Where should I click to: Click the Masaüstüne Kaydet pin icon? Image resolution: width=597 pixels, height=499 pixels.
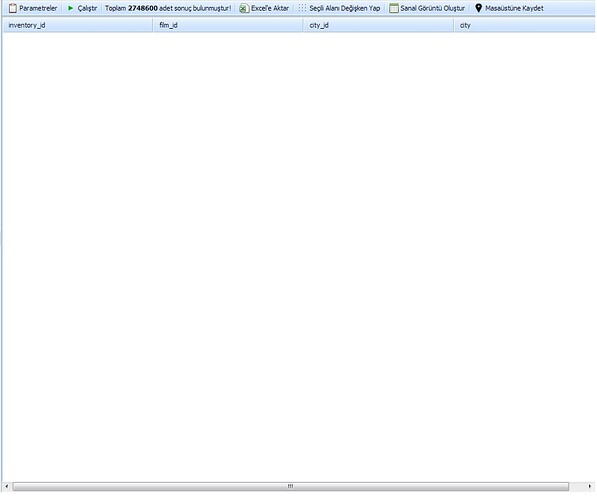(479, 8)
